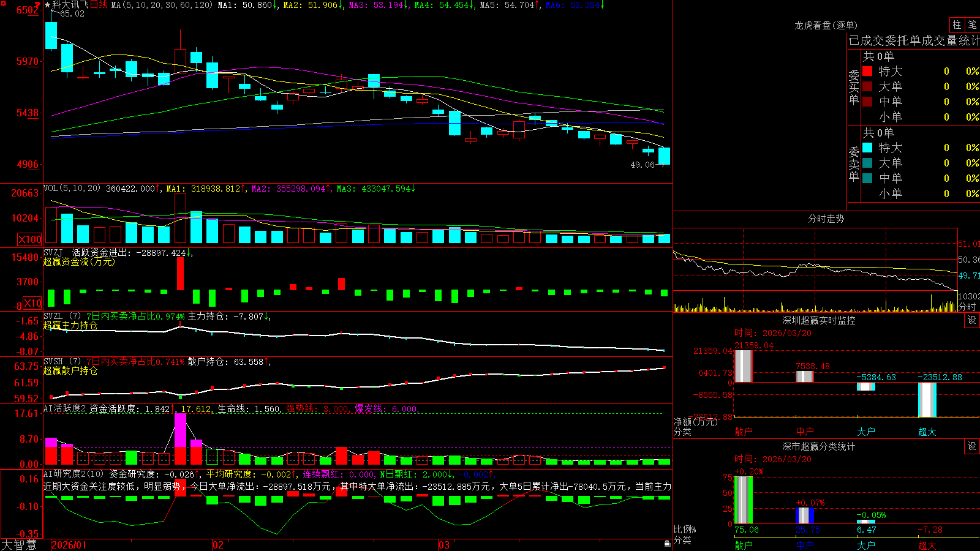Click the 散户 label under 实时监控 chart
Viewport: 980px width, 551px height.
(744, 432)
